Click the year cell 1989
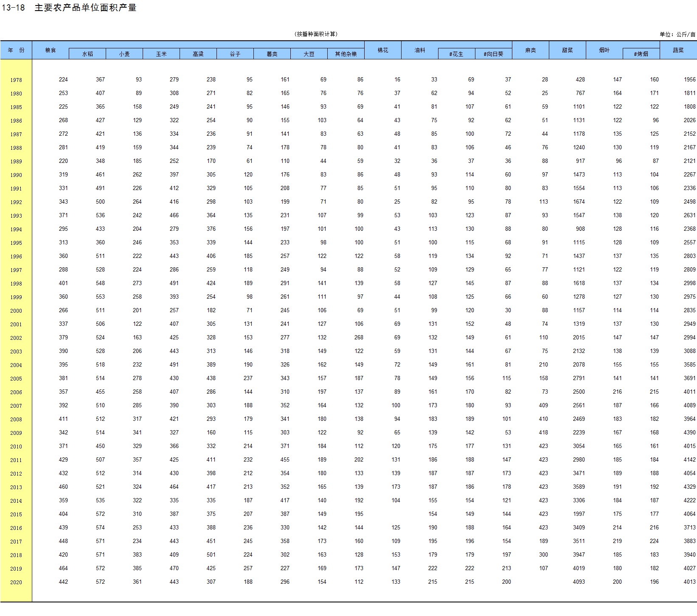The height and width of the screenshot is (616, 697). tap(16, 161)
